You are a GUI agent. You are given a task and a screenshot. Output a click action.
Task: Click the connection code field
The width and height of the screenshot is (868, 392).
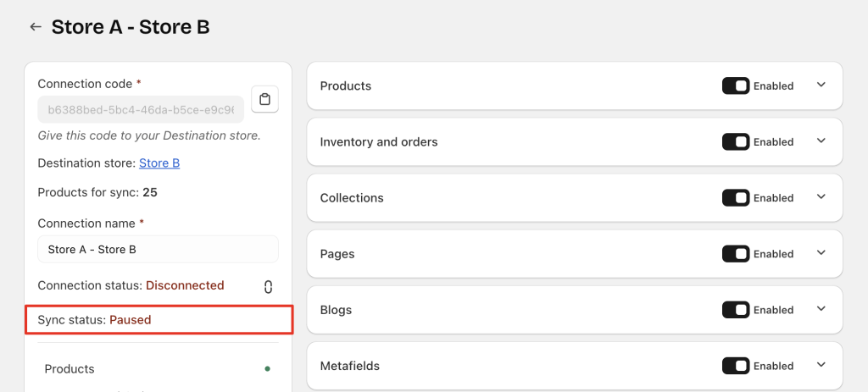[141, 109]
